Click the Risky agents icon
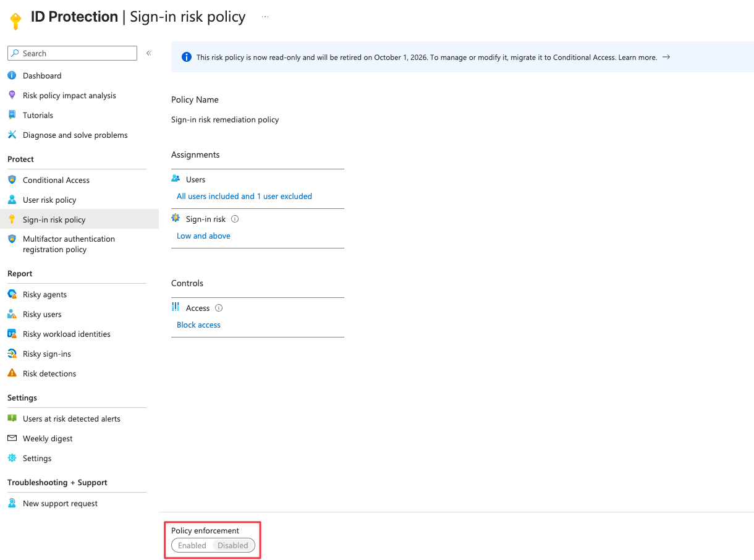 [12, 294]
